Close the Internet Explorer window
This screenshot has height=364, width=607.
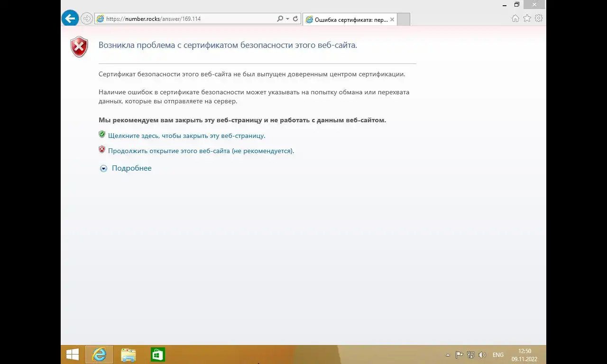pos(535,5)
